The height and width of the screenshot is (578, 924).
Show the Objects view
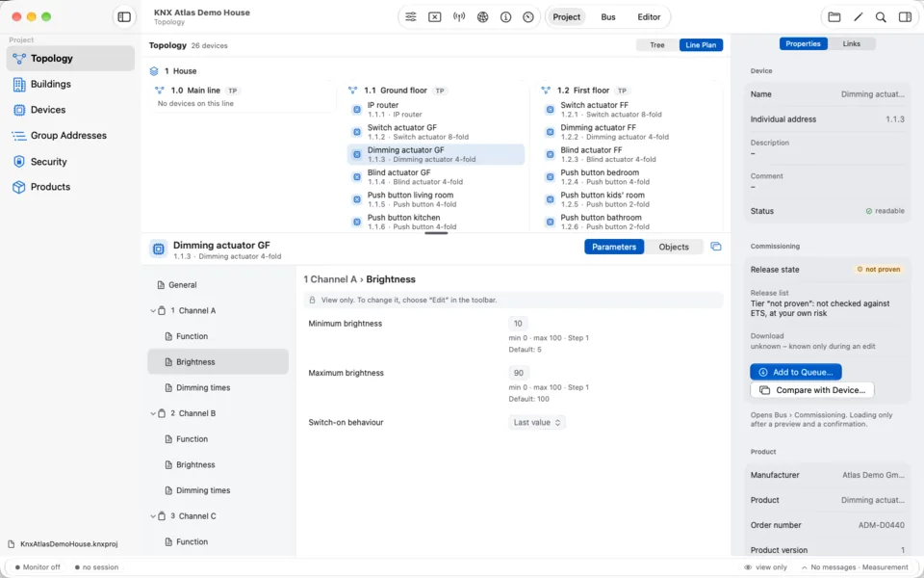[674, 248]
